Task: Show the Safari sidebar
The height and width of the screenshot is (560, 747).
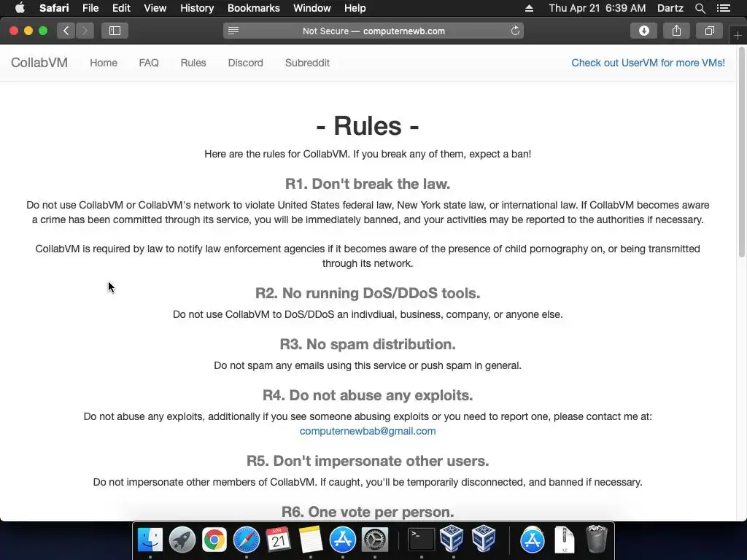Action: [115, 31]
